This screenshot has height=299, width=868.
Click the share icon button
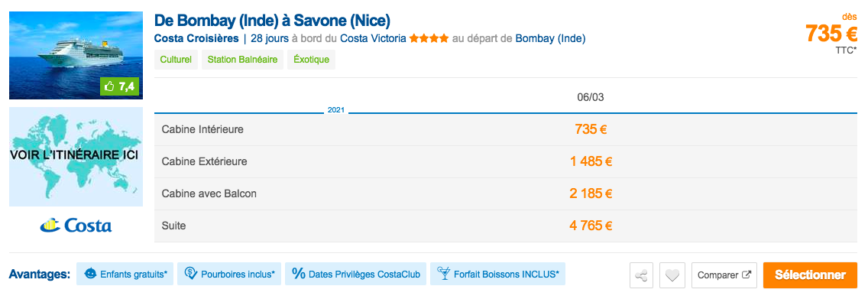point(642,275)
